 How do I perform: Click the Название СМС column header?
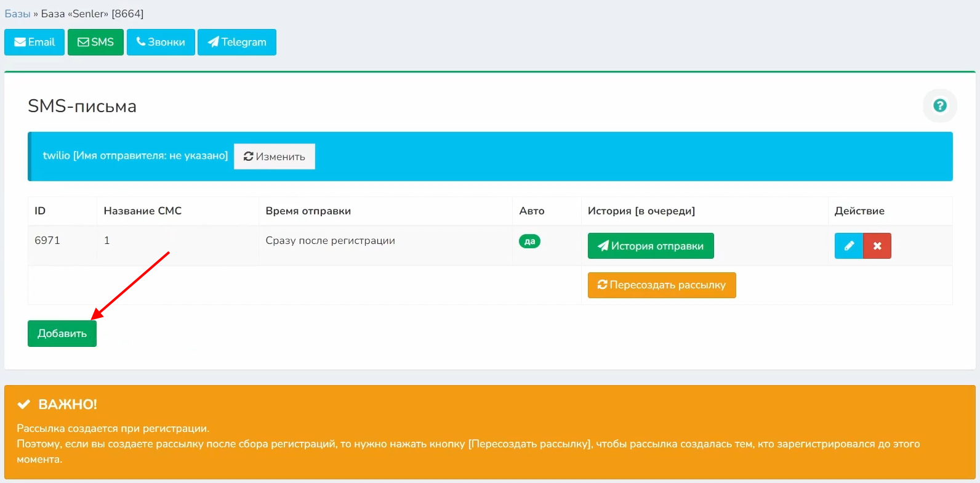click(x=143, y=211)
